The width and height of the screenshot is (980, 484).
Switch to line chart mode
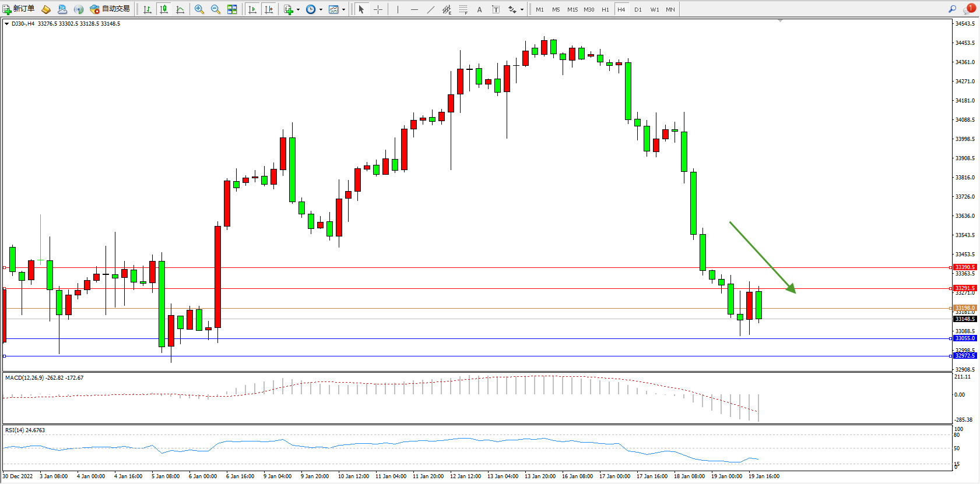[x=180, y=9]
